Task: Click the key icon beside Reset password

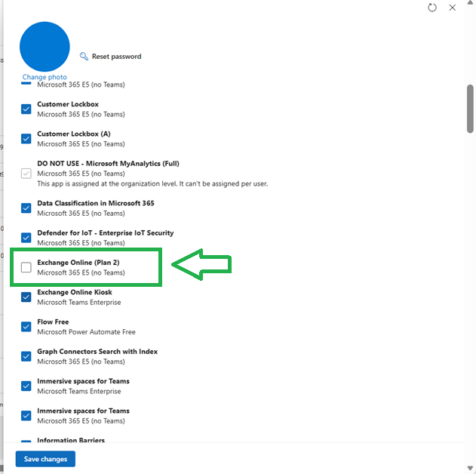Action: click(x=84, y=56)
